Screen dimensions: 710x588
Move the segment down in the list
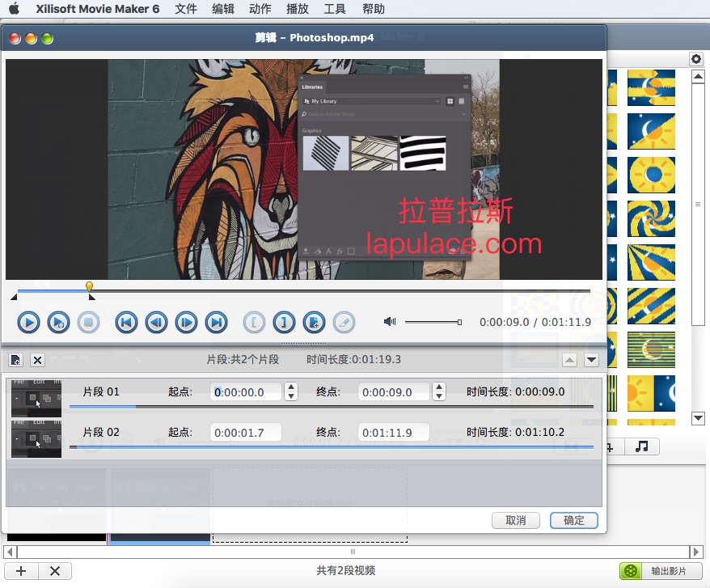pos(591,360)
